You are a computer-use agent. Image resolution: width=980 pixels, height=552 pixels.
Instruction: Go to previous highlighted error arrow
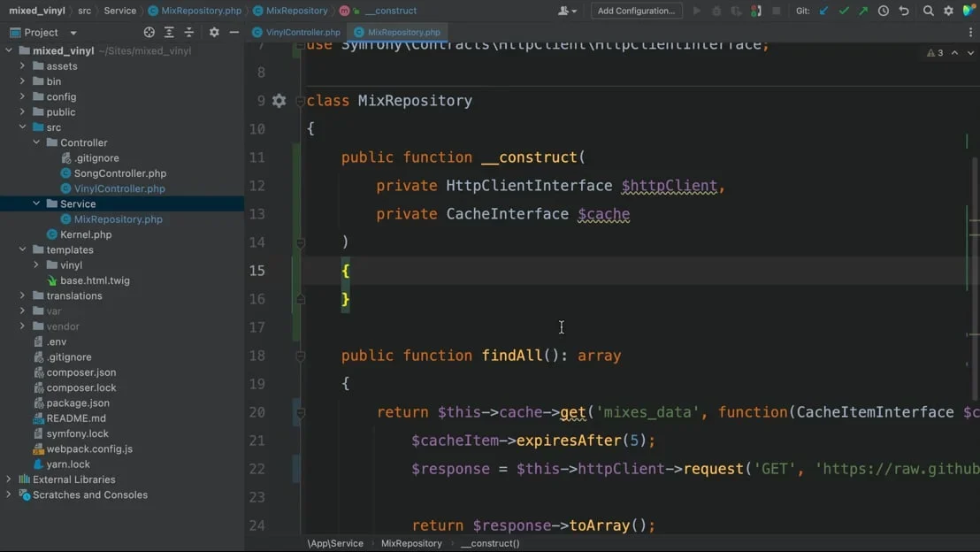tap(954, 53)
